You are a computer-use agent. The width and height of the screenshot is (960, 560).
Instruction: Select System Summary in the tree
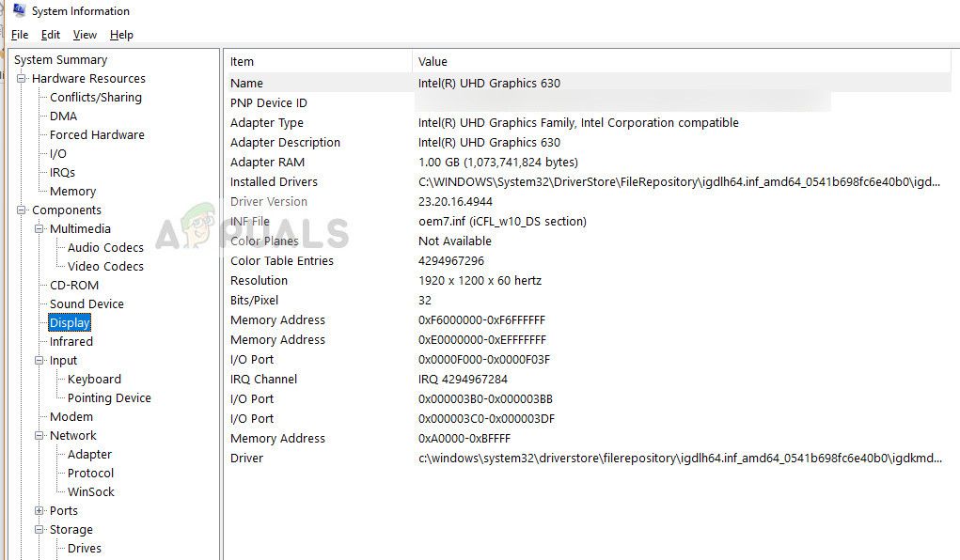tap(60, 60)
